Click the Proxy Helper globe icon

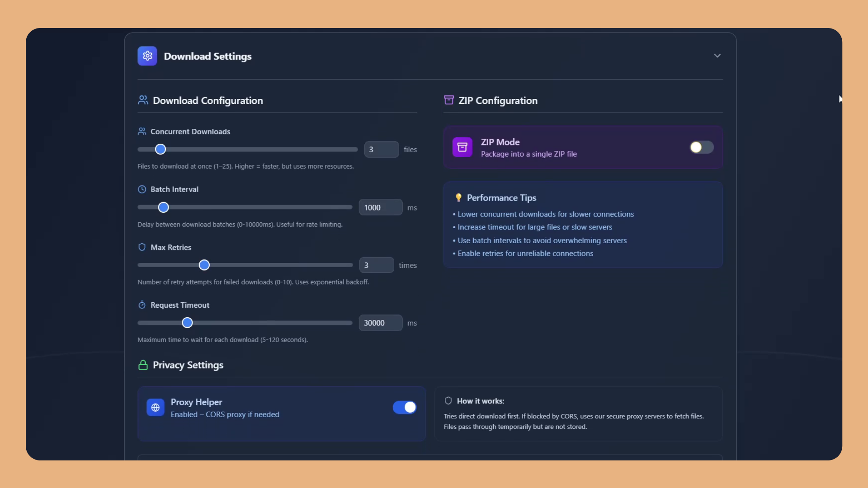click(x=155, y=408)
